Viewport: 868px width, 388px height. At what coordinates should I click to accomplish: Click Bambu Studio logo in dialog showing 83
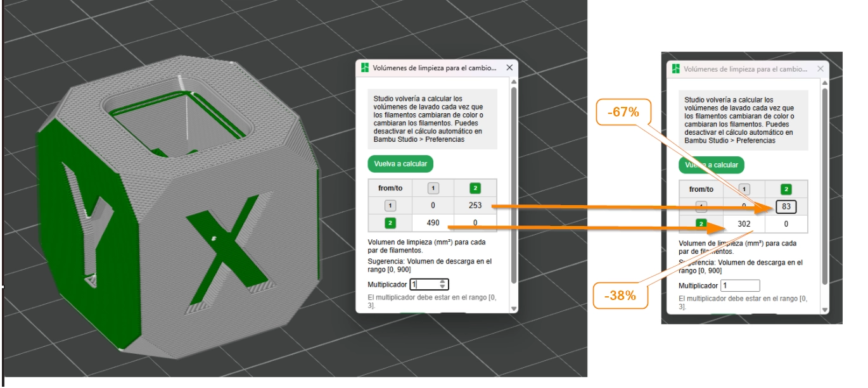675,68
